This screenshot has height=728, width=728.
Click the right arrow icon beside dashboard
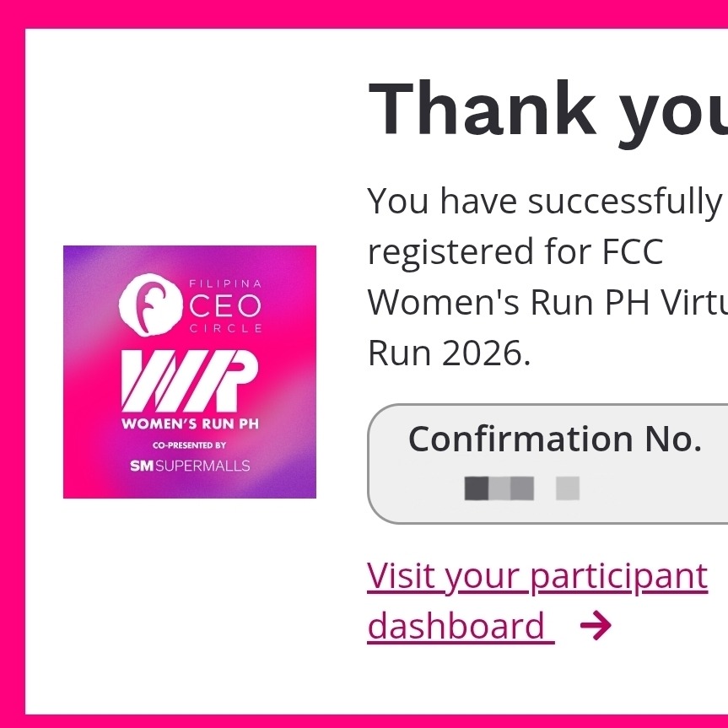click(x=596, y=627)
